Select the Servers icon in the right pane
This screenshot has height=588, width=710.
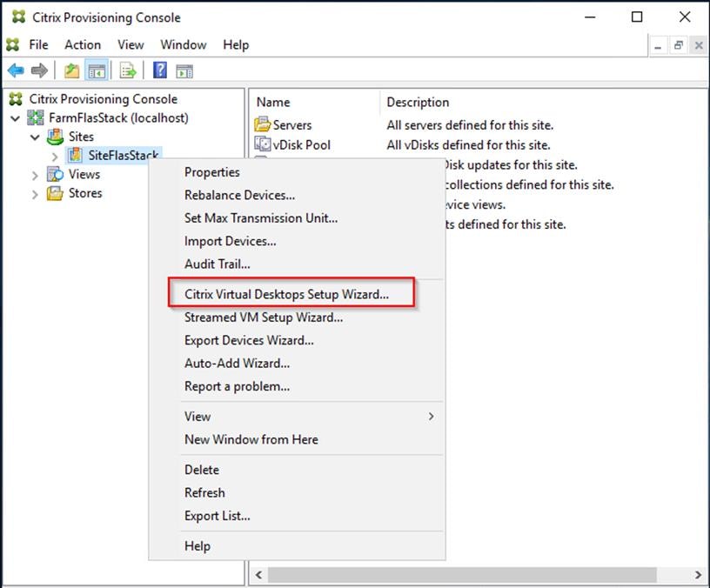[x=263, y=124]
